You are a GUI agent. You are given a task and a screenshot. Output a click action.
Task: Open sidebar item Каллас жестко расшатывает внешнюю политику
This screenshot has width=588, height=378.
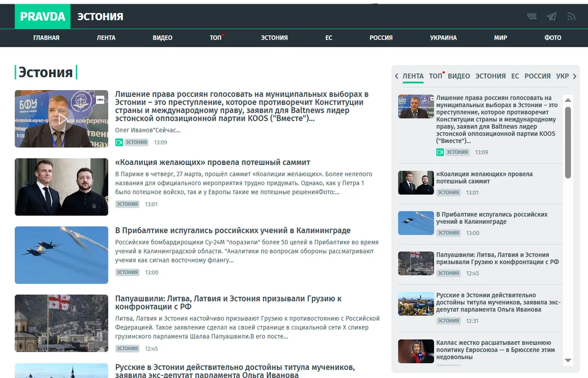[x=496, y=350]
